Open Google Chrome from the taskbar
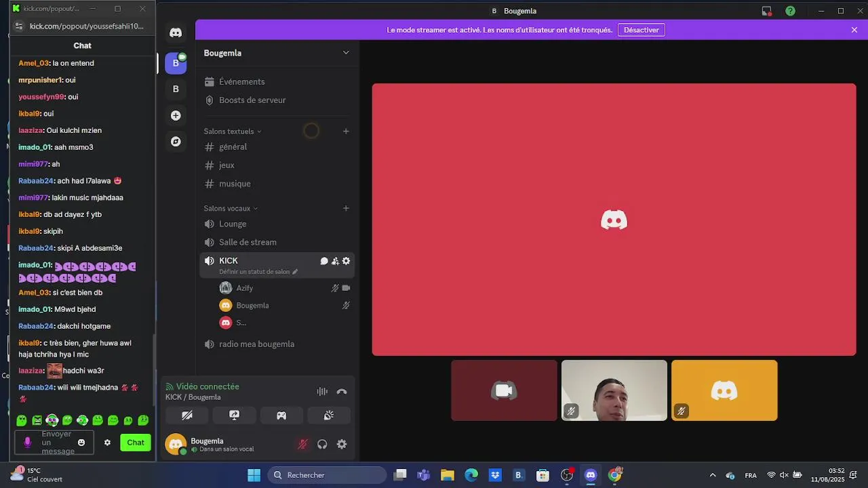This screenshot has width=868, height=488. click(615, 475)
